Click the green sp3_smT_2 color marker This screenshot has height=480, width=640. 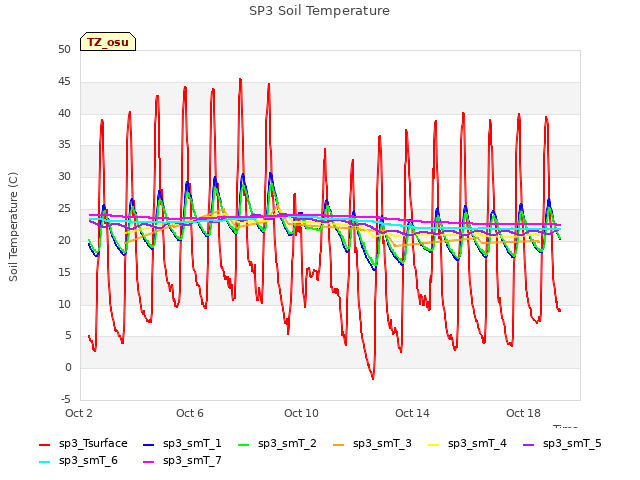[244, 444]
